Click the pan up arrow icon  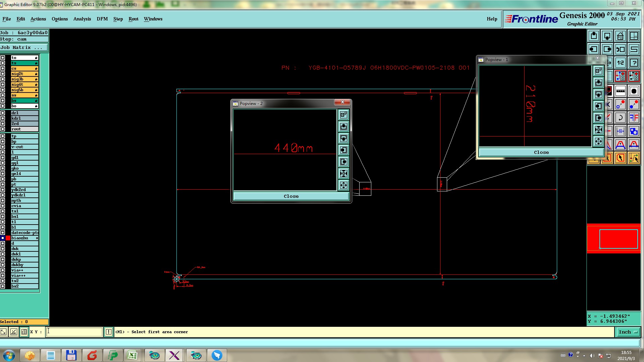(593, 36)
